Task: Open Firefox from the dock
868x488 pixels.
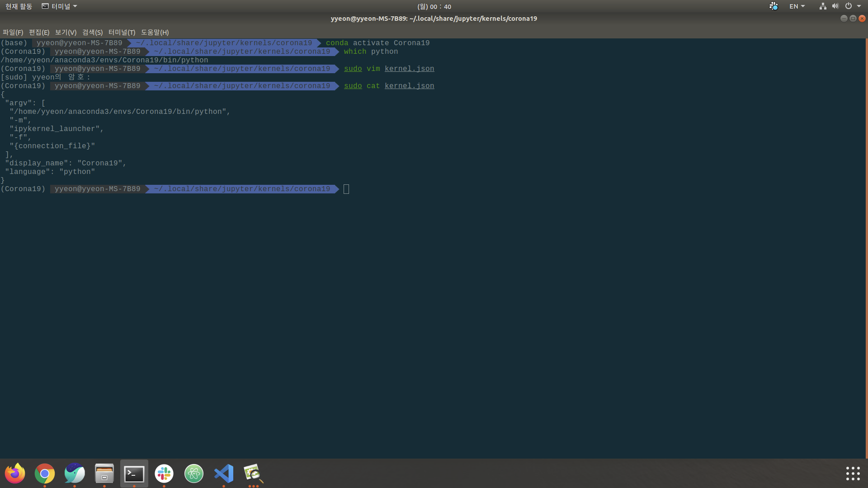Action: click(x=15, y=473)
